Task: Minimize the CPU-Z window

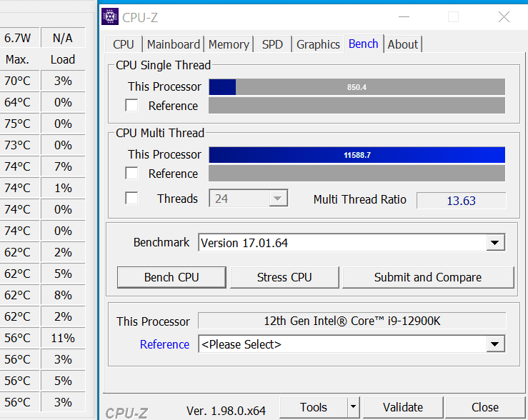Action: [404, 16]
